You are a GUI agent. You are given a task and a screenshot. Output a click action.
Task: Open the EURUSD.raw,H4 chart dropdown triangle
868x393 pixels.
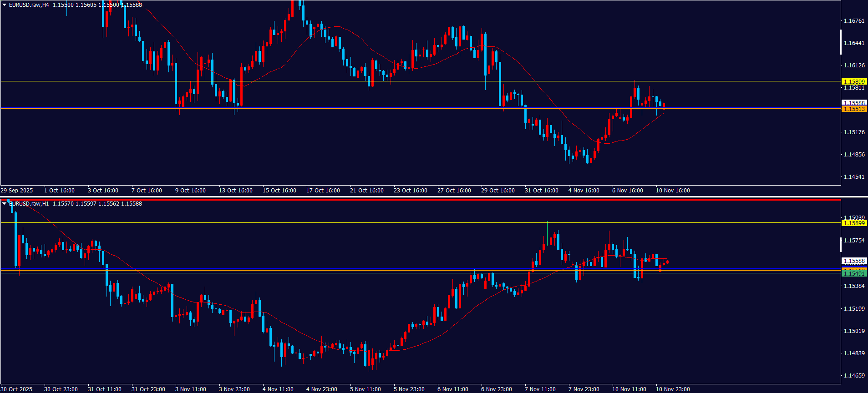click(x=5, y=5)
